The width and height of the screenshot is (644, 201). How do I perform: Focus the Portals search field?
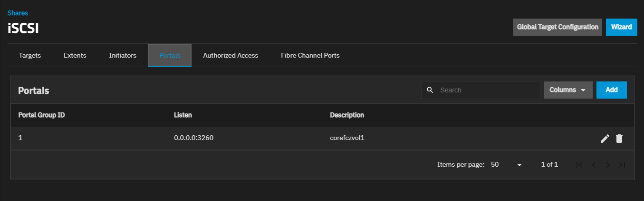pyautogui.click(x=487, y=90)
